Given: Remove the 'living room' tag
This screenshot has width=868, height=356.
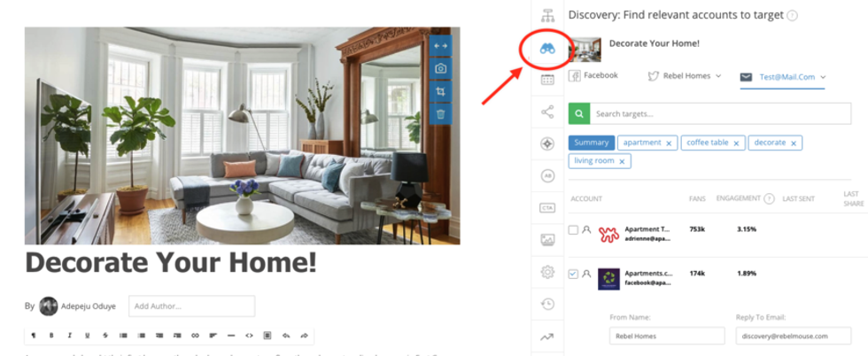Looking at the screenshot, I should 622,161.
